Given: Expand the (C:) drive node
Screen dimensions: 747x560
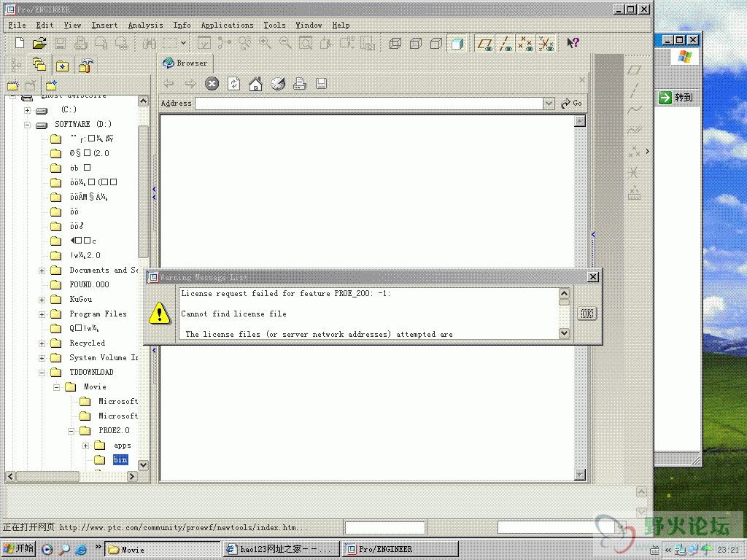Looking at the screenshot, I should [x=28, y=111].
